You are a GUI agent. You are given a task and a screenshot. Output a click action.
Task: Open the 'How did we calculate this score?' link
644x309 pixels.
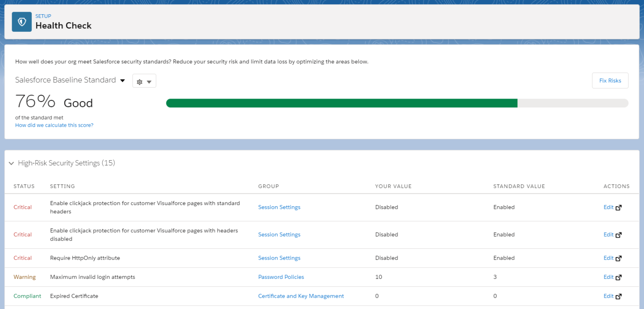point(54,125)
